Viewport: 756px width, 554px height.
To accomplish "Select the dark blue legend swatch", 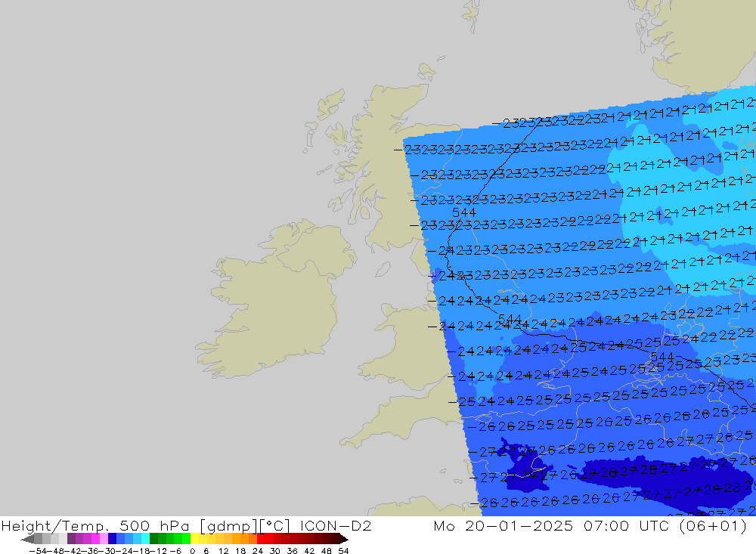I will [x=113, y=539].
